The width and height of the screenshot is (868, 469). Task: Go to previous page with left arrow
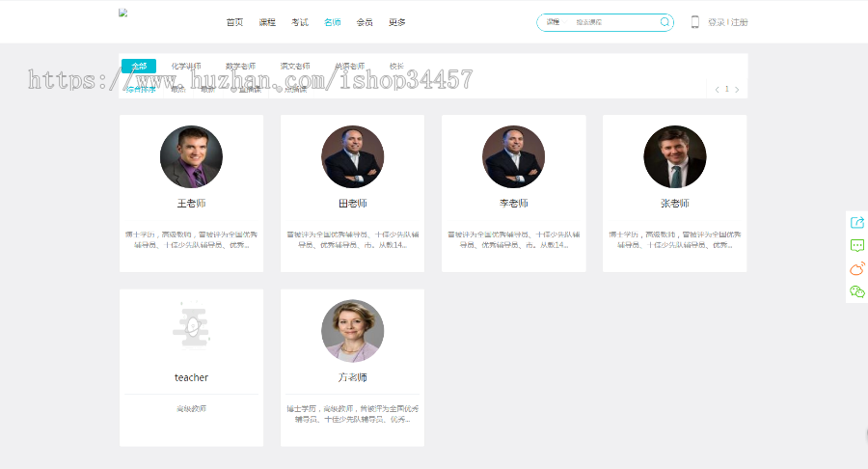point(717,89)
